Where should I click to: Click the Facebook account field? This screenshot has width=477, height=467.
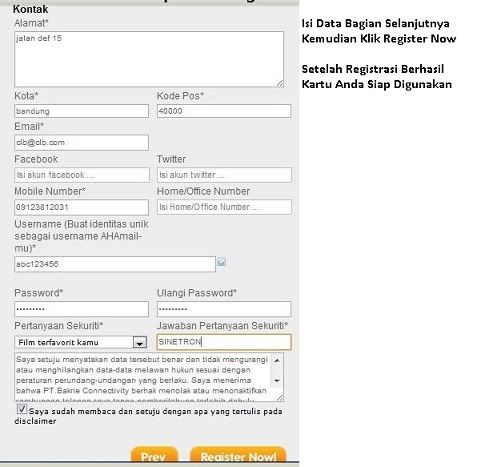[x=82, y=175]
